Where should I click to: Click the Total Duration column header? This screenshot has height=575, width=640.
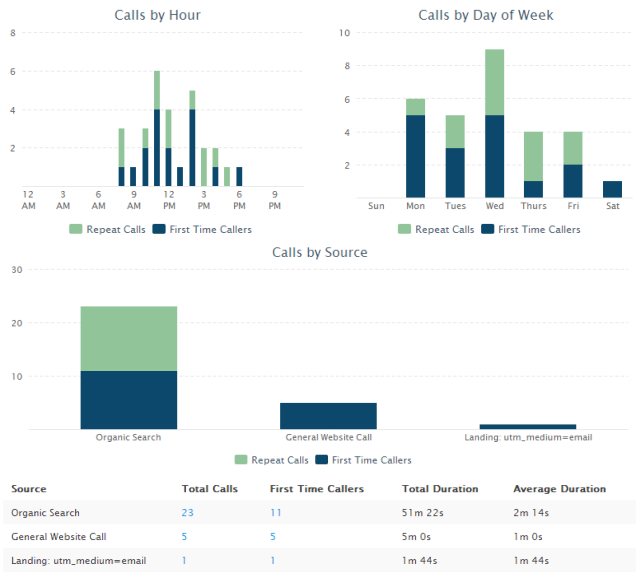point(440,488)
